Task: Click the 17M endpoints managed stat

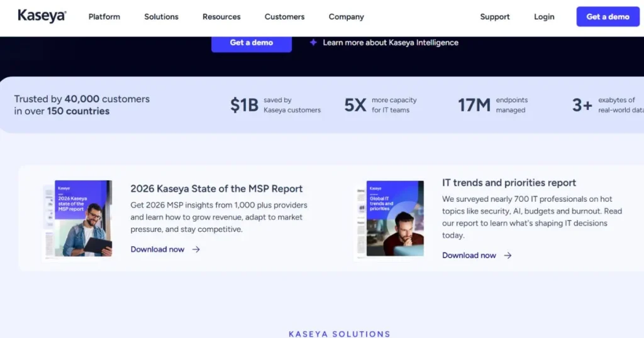Action: (493, 105)
